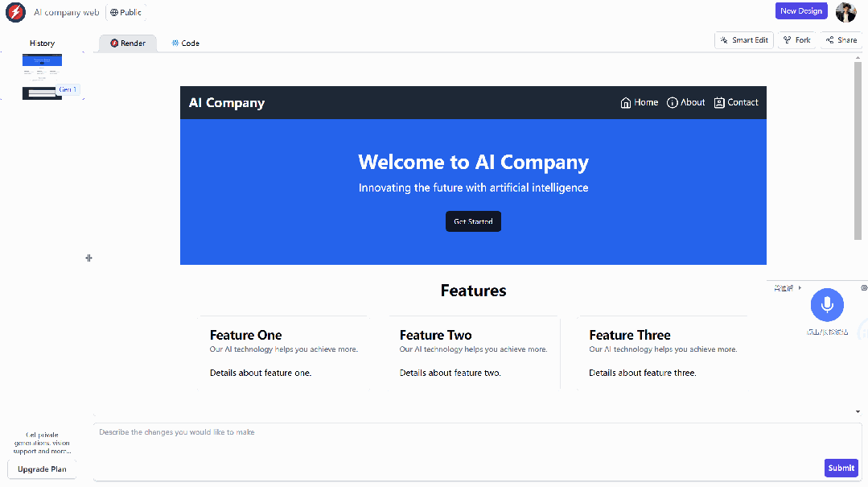Viewport: 868px width, 487px height.
Task: Click the Share icon
Action: pyautogui.click(x=830, y=40)
